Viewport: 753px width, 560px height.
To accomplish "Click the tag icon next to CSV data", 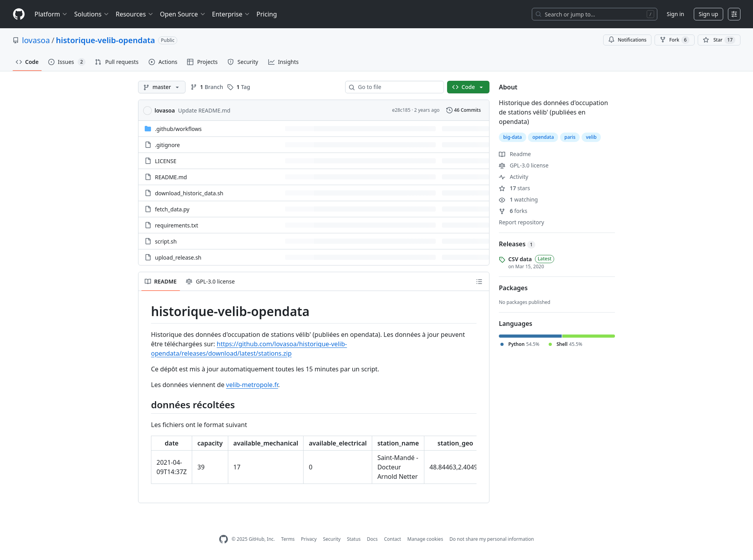I will [502, 260].
